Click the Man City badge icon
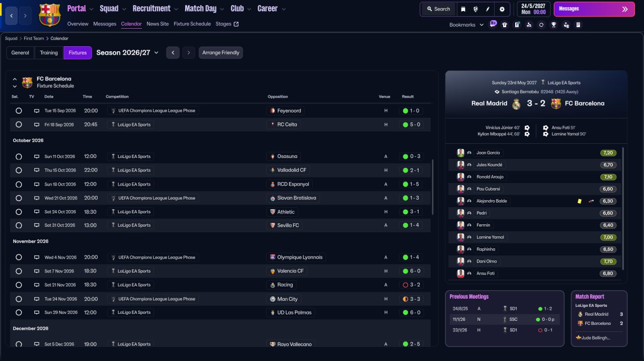The width and height of the screenshot is (644, 361). [x=272, y=299]
